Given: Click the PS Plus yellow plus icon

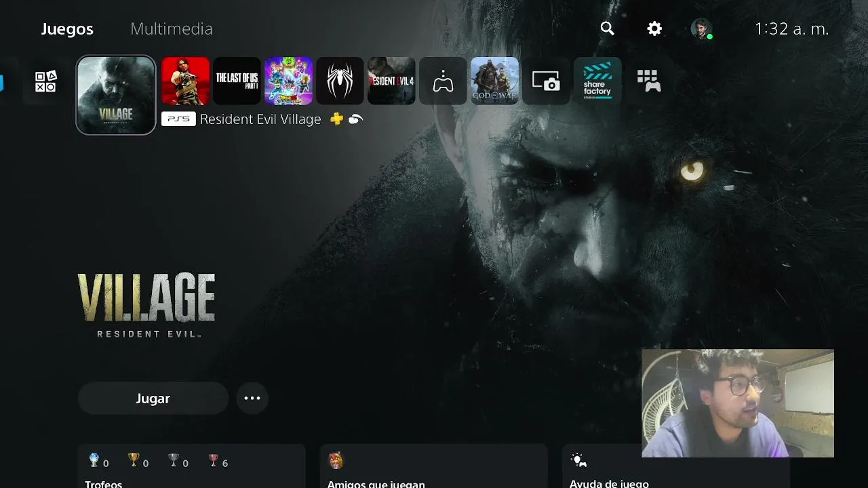Looking at the screenshot, I should (x=337, y=119).
